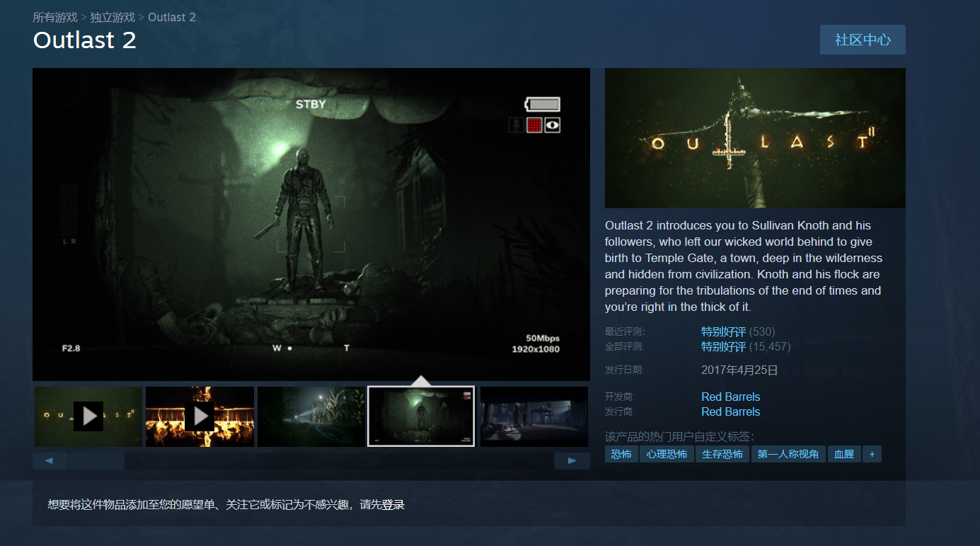Select the night-vision figure screenshot thumbnail
The width and height of the screenshot is (980, 546).
point(421,416)
